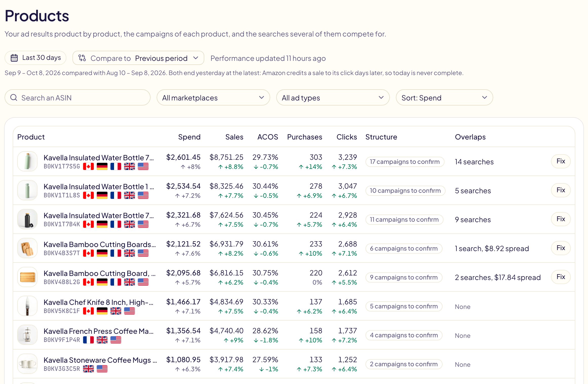Click Fix for the $8.92 spread row

click(x=561, y=248)
